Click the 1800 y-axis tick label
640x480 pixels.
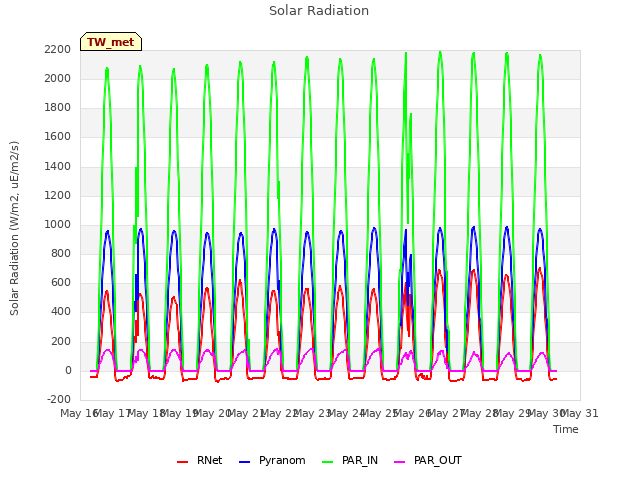58,107
